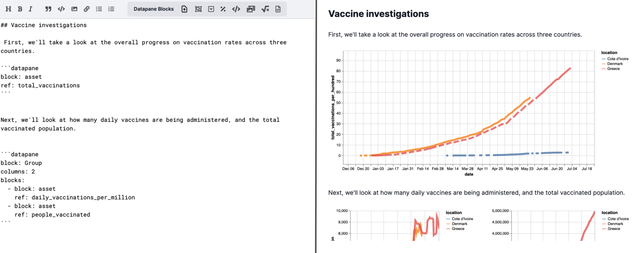Screen dimensions: 644x253
Task: Insert an HTML file block
Action: tap(278, 9)
